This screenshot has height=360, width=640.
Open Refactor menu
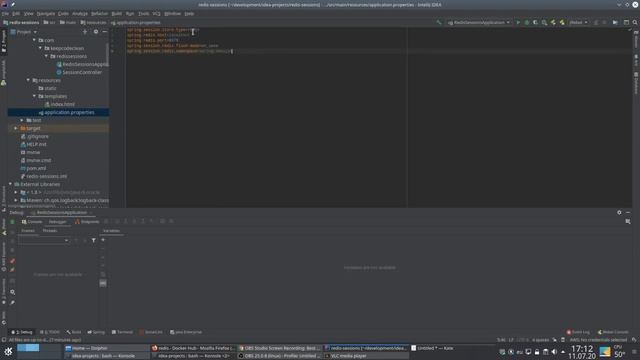[100, 13]
